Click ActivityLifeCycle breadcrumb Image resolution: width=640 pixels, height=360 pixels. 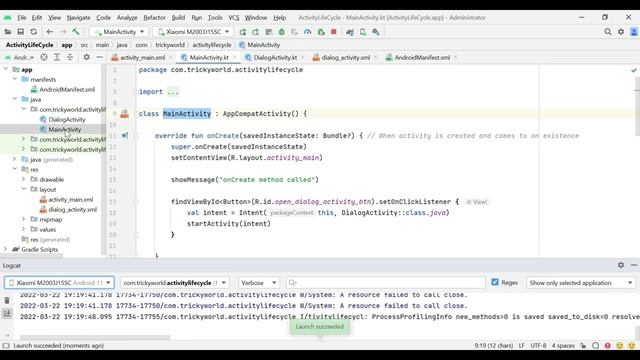click(29, 45)
